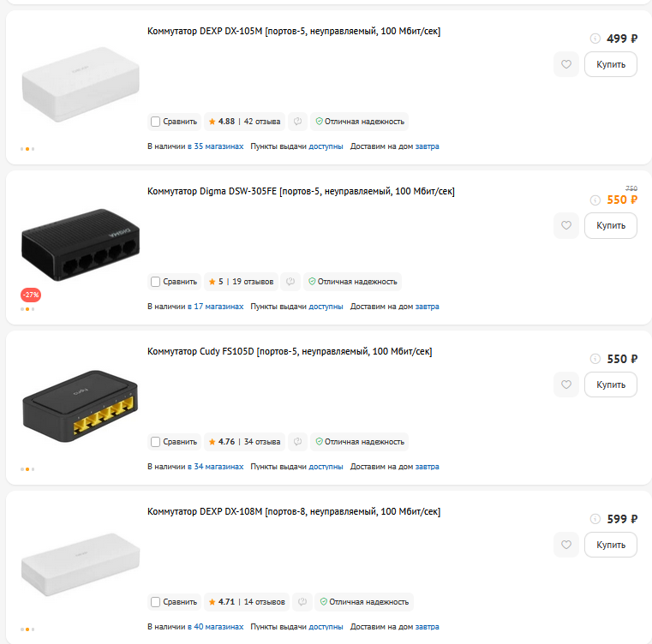The image size is (652, 644).
Task: Check Сравнить for Digma DSW-305FE
Action: click(x=155, y=282)
